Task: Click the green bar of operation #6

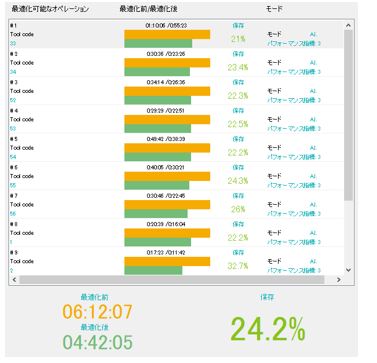Action: point(157,185)
